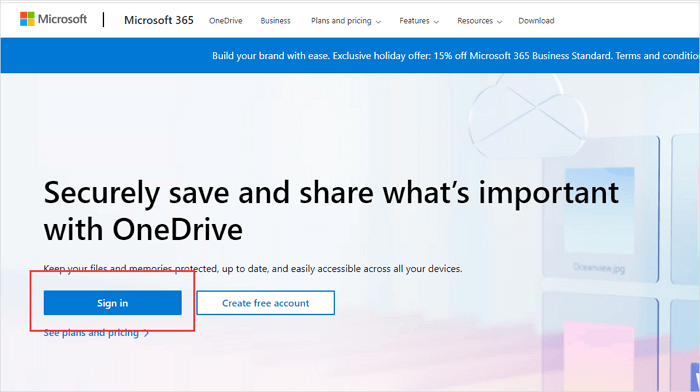700x392 pixels.
Task: Click the Create free account button
Action: tap(266, 303)
